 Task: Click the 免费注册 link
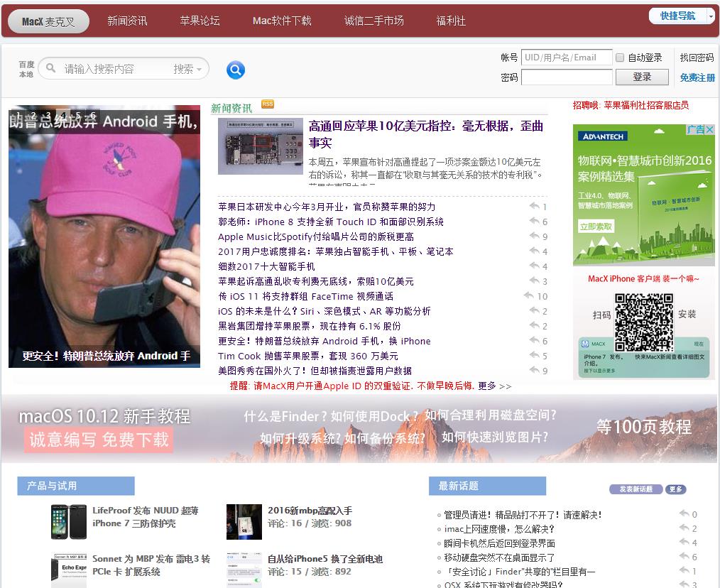[x=697, y=77]
